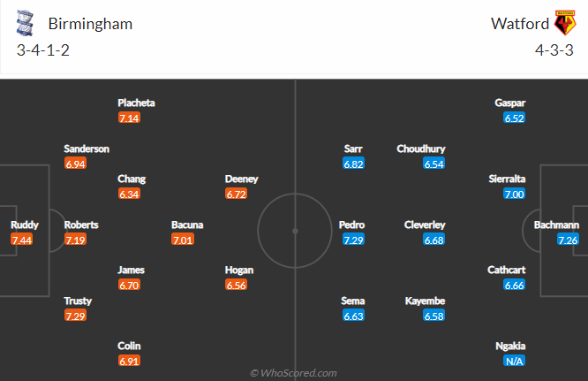
Task: Click the Birmingham 3-4-1-2 formation text
Action: (43, 50)
